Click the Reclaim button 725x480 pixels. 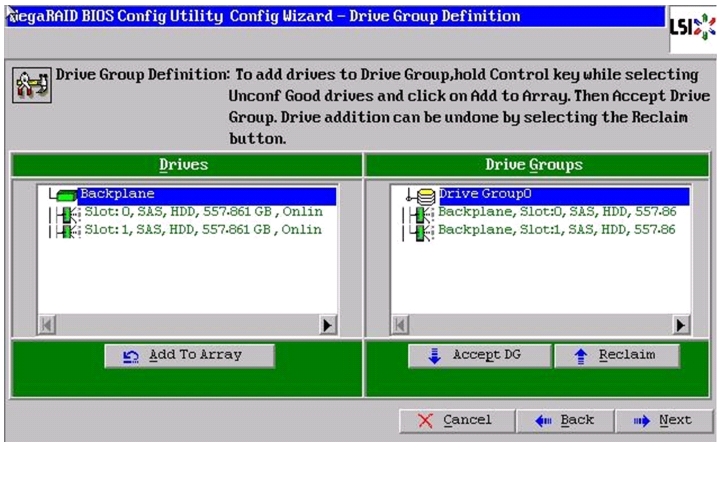pyautogui.click(x=617, y=356)
